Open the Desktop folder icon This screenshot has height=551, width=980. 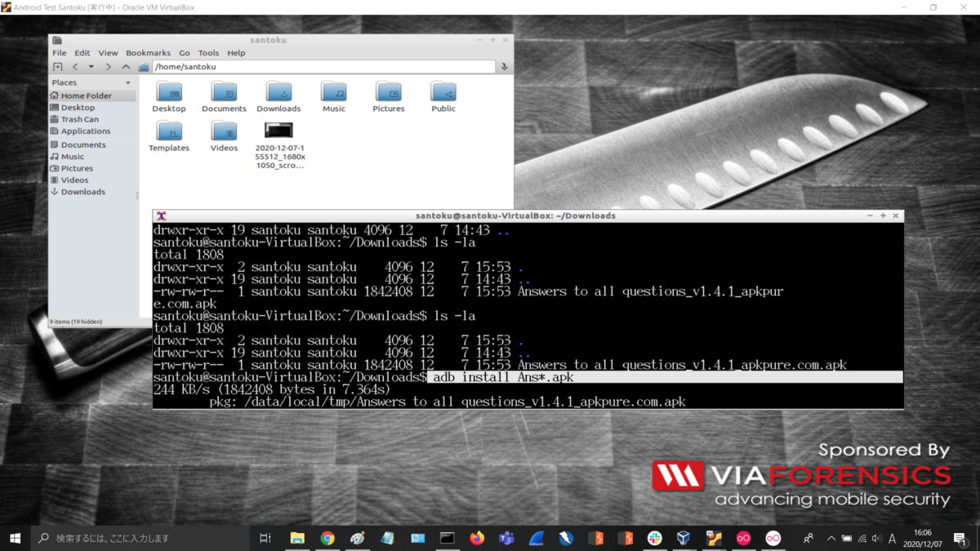tap(169, 92)
